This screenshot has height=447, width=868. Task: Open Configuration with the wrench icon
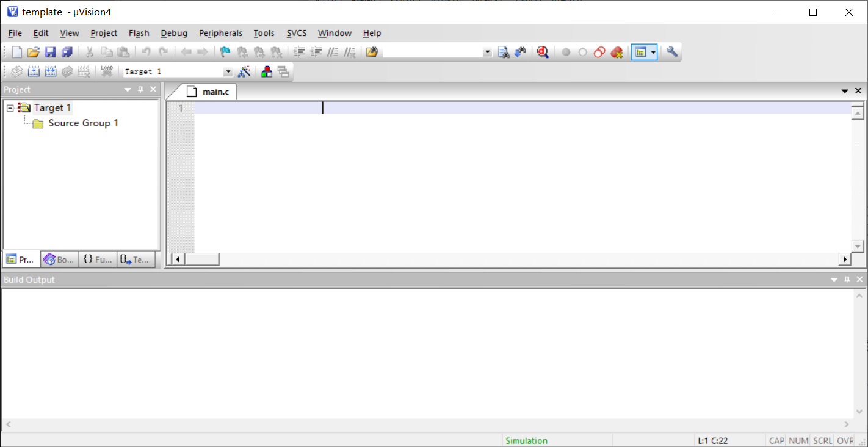click(672, 53)
